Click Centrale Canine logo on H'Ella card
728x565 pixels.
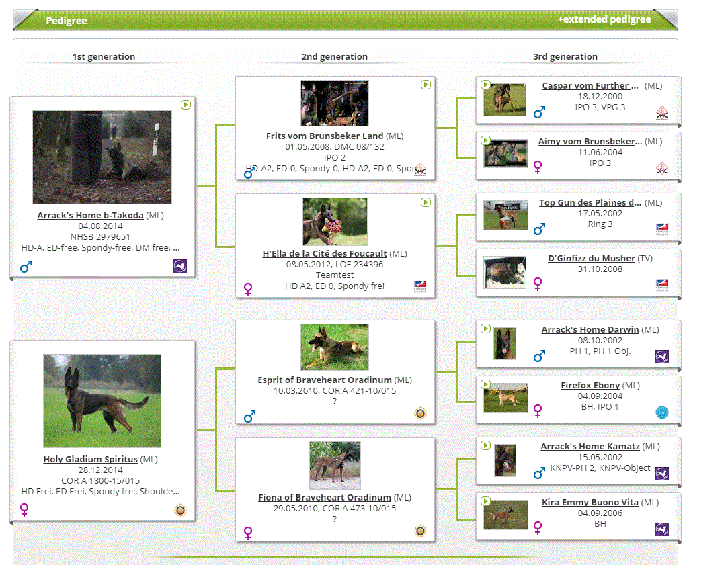(x=420, y=287)
